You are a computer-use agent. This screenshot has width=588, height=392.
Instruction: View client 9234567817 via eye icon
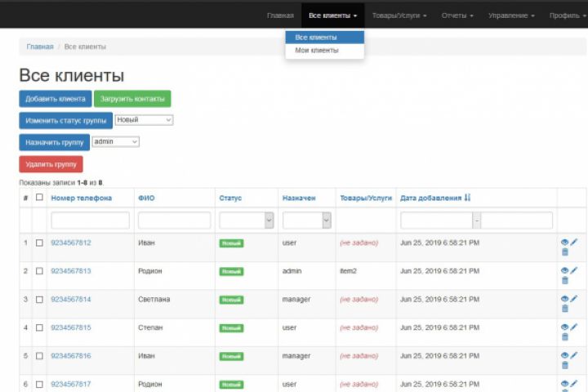tap(564, 384)
